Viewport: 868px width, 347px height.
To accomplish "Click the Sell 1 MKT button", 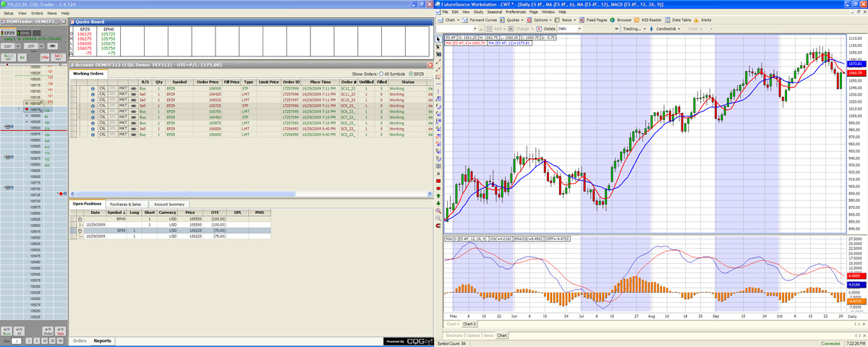I will point(59,56).
